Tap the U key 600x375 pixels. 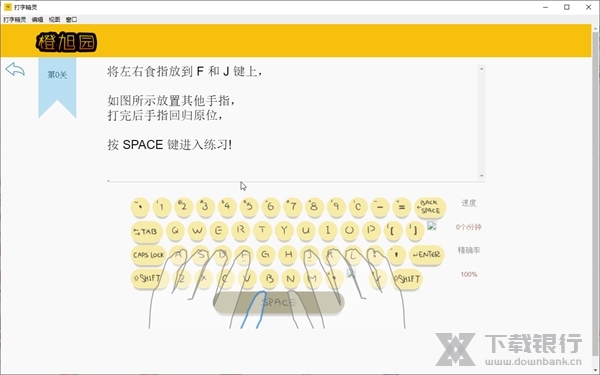tap(306, 231)
